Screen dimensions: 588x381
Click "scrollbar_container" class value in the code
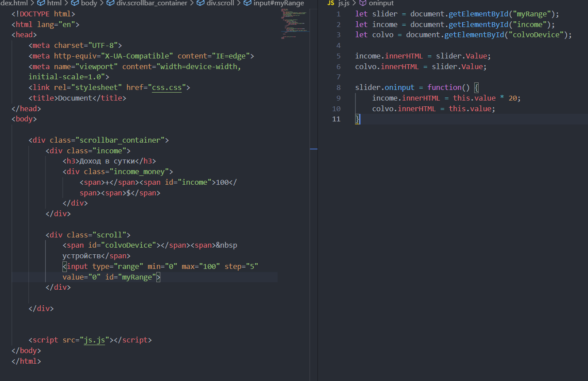pyautogui.click(x=120, y=140)
